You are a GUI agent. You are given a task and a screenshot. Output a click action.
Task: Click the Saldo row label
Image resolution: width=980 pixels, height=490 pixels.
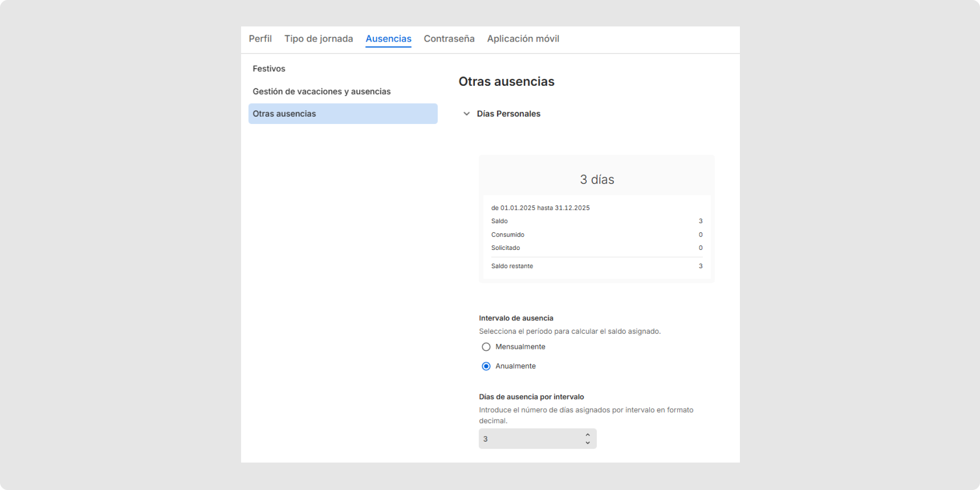499,221
